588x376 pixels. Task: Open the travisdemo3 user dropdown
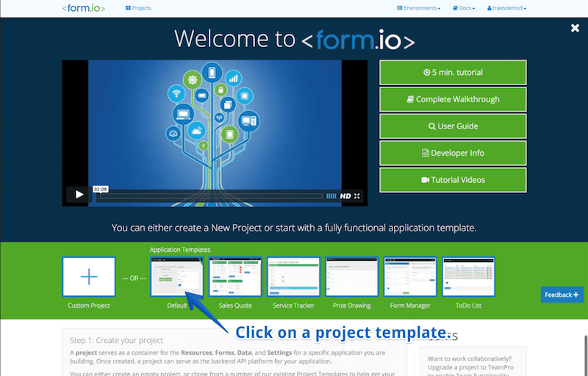coord(506,8)
